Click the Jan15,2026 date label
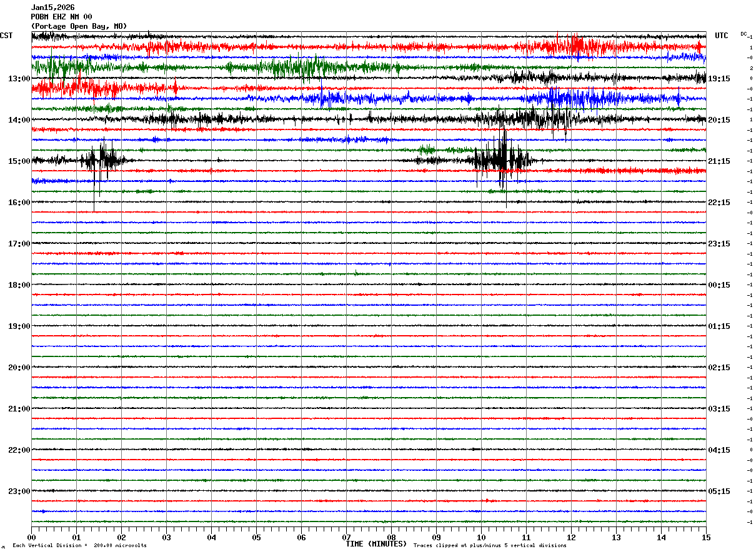Screen dimensions: 756x554 (52, 8)
